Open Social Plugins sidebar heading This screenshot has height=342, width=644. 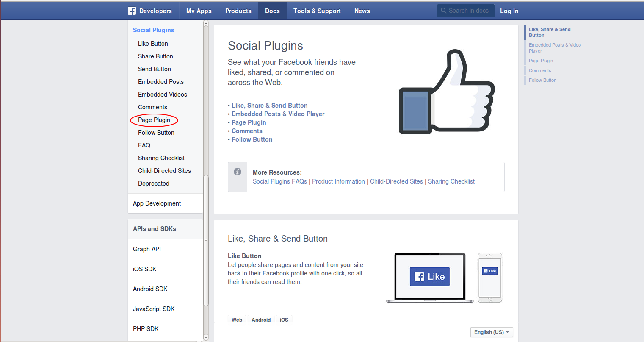pyautogui.click(x=154, y=30)
